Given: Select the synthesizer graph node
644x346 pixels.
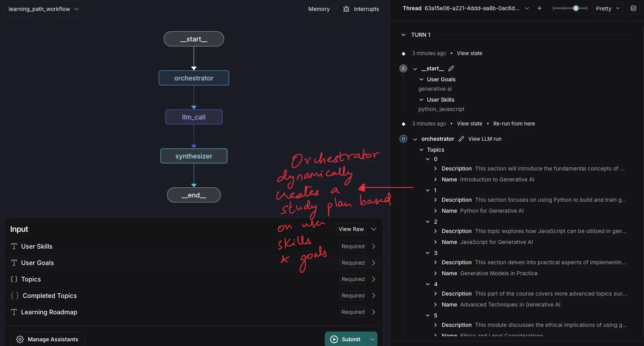Looking at the screenshot, I should pyautogui.click(x=194, y=156).
